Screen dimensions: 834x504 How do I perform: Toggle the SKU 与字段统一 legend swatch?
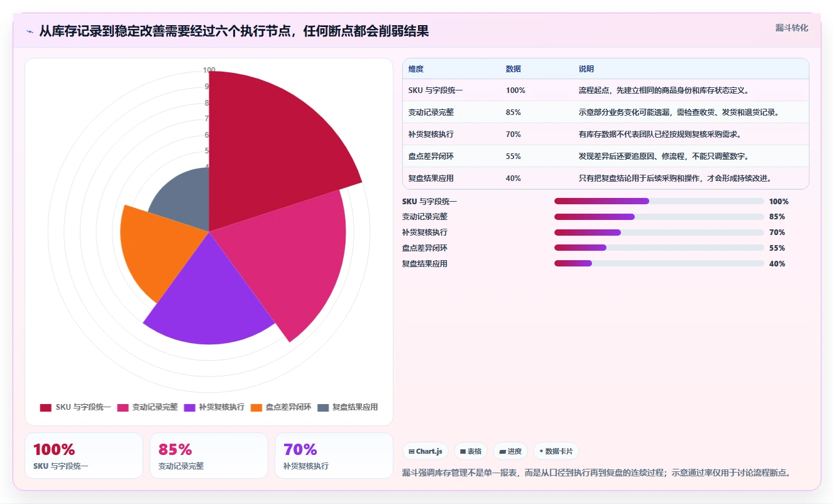(x=45, y=407)
